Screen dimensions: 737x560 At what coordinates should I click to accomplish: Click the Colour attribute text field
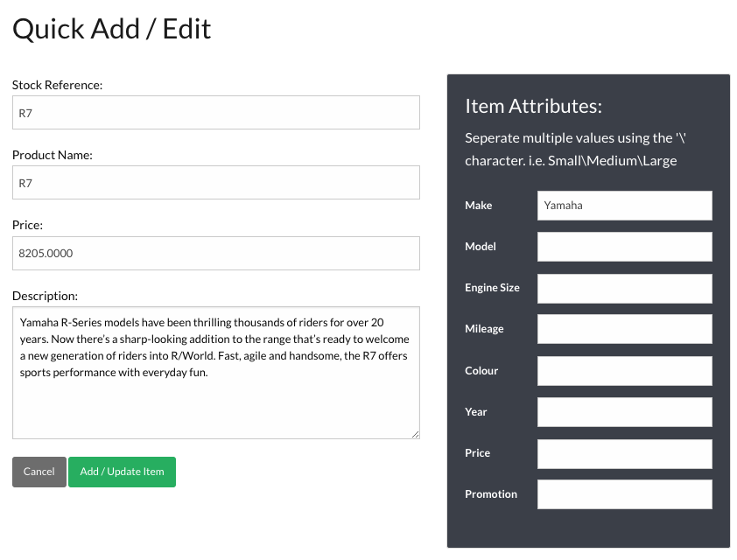624,371
